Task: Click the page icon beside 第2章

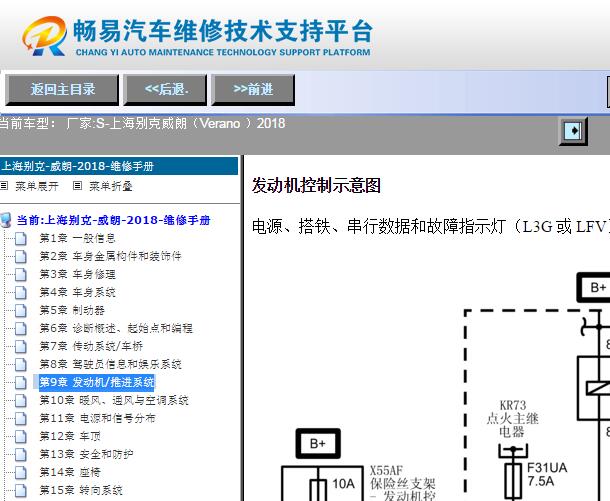Action: pyautogui.click(x=21, y=256)
